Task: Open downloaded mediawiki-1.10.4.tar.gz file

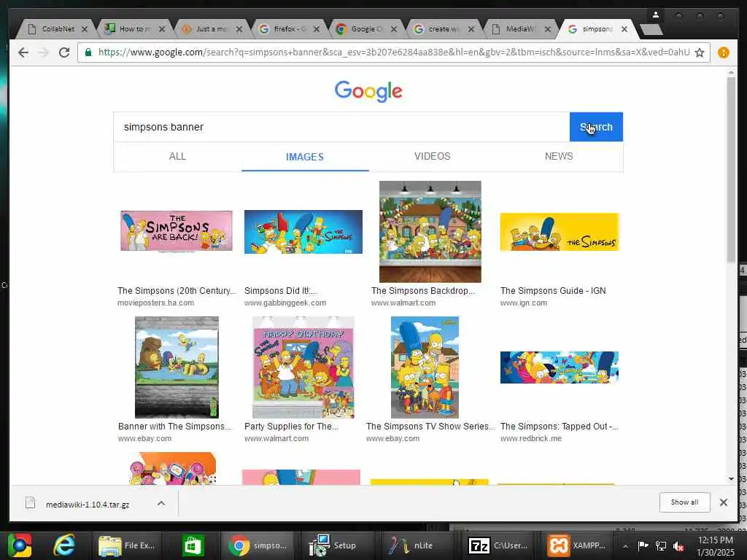Action: point(88,505)
